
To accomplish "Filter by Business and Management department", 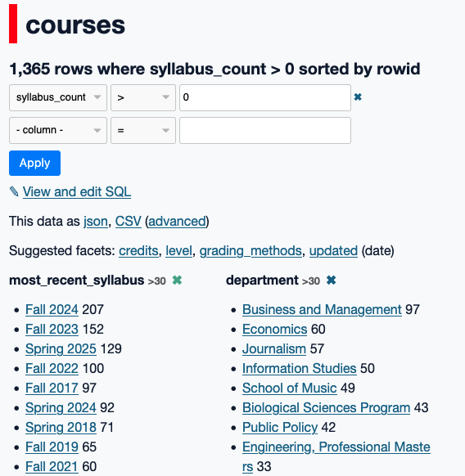I will (322, 310).
